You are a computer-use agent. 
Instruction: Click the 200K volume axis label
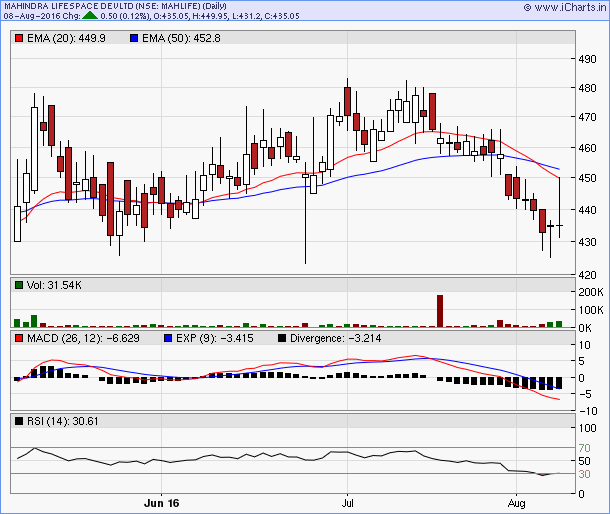click(x=591, y=292)
